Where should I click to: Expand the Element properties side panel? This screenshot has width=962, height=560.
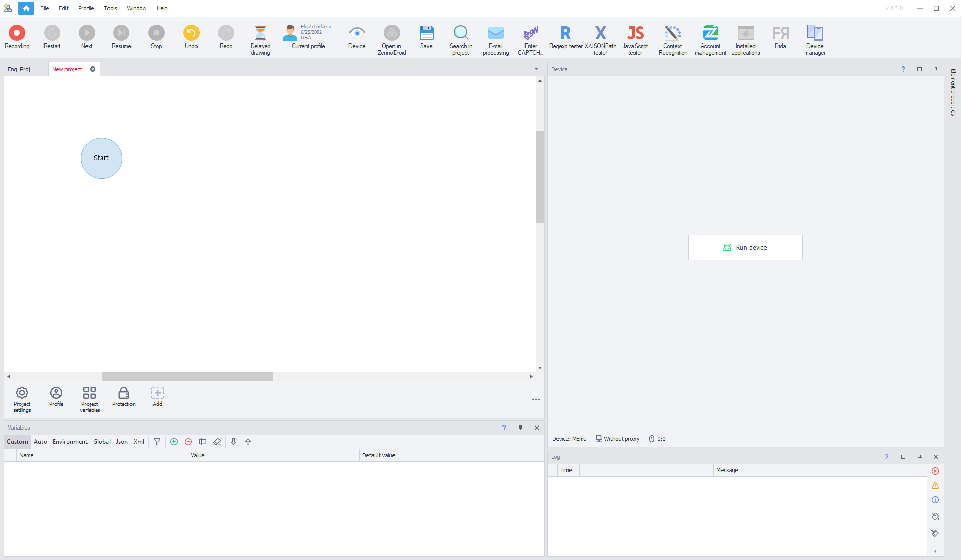point(953,92)
